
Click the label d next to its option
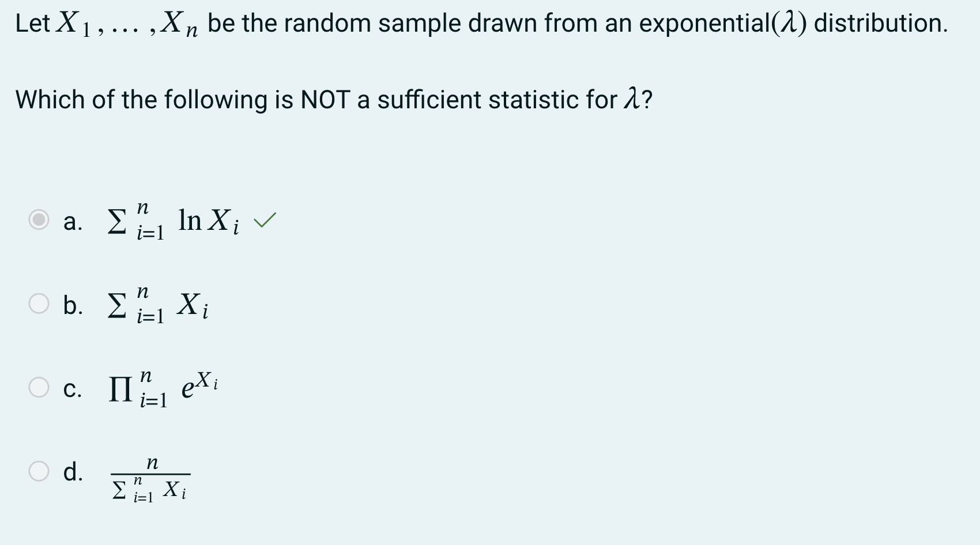coord(74,474)
